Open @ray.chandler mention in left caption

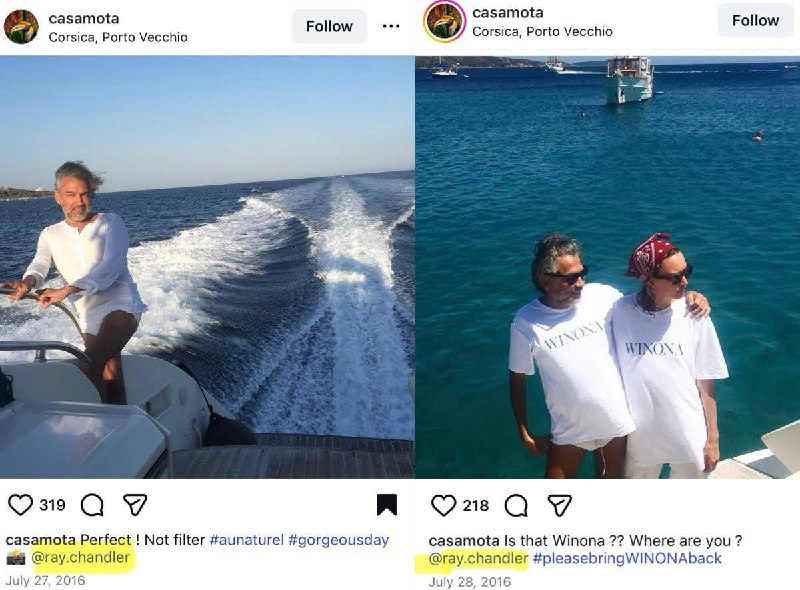(x=81, y=558)
